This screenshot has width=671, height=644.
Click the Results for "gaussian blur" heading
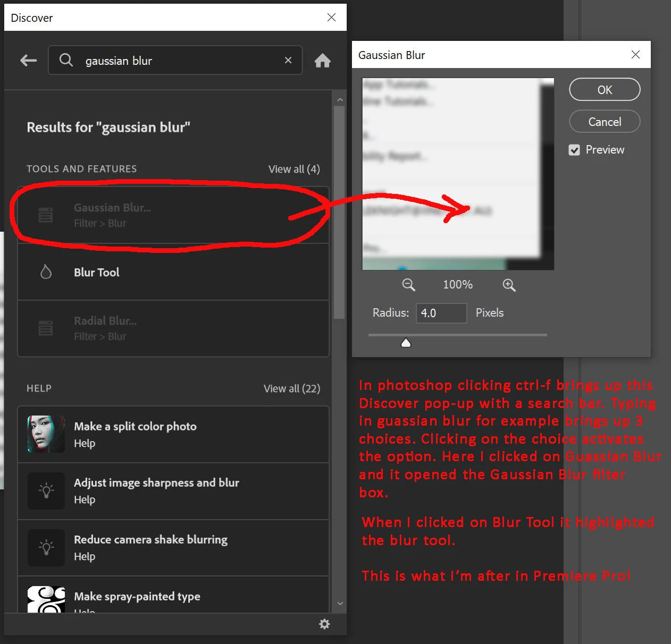point(108,128)
